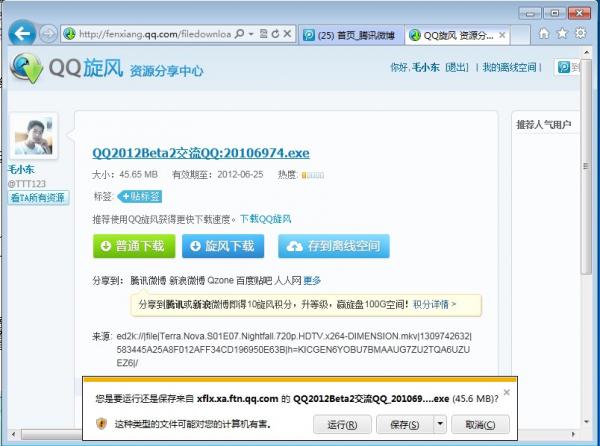600x446 pixels.
Task: Open Favorites star icon
Action: coord(562,34)
